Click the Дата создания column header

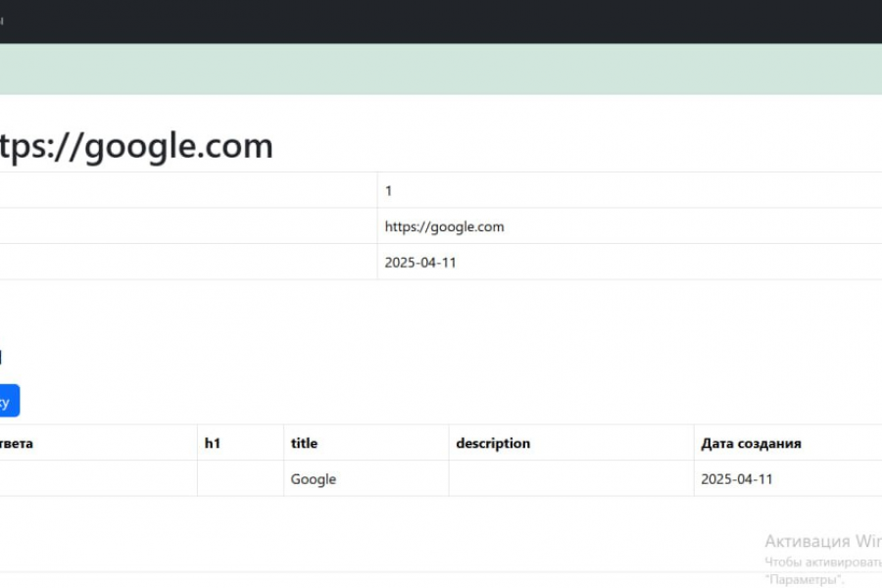tap(751, 443)
